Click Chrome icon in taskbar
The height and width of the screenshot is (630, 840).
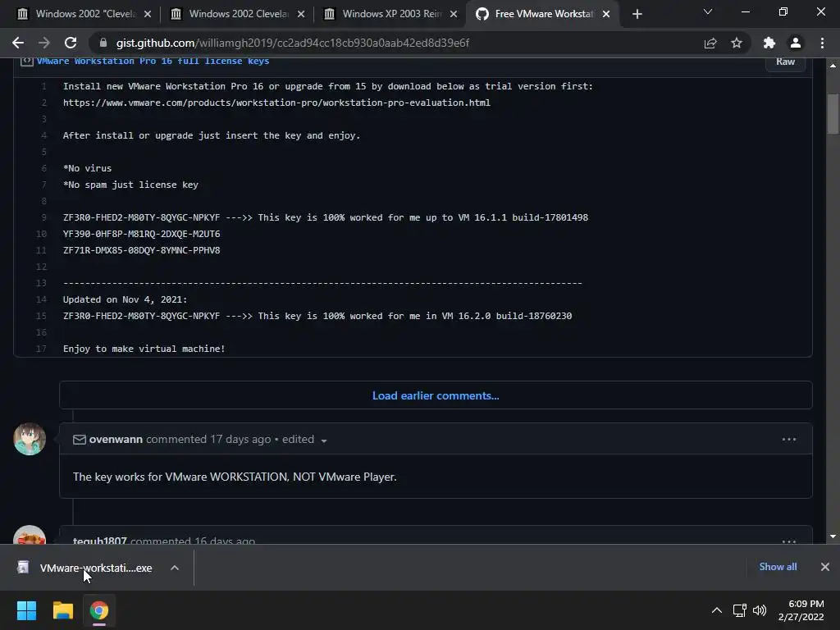tap(99, 610)
